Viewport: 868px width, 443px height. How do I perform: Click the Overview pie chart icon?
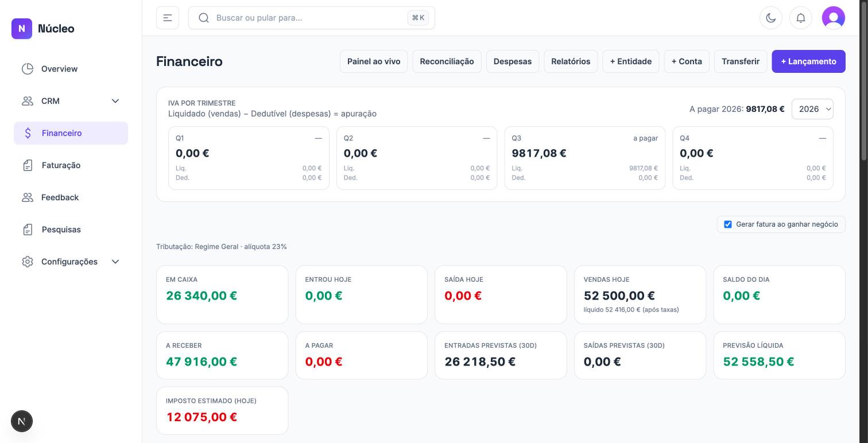(x=28, y=69)
